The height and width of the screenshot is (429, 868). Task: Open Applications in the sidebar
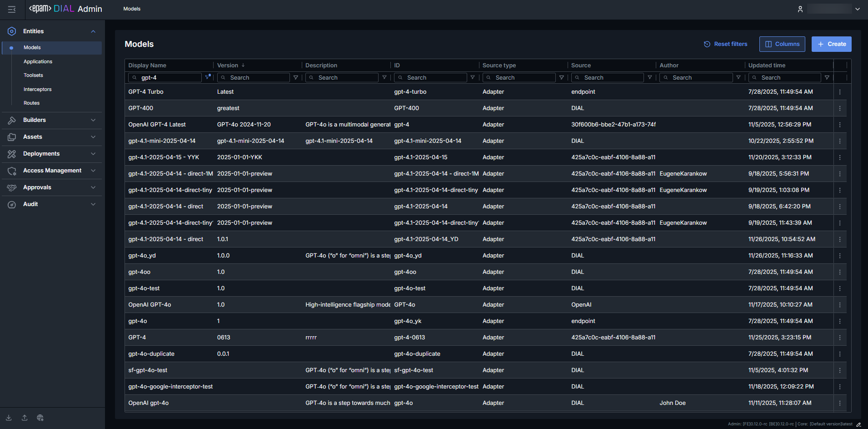click(38, 61)
